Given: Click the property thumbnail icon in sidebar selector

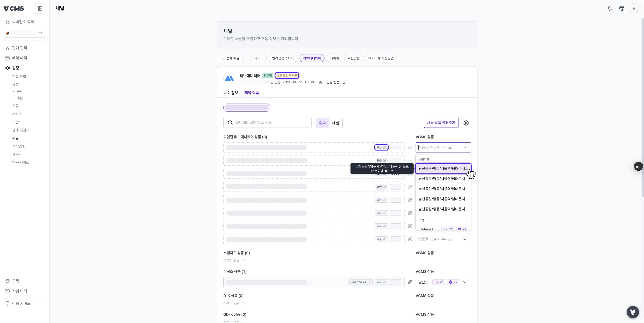Looking at the screenshot, I should coord(8,33).
